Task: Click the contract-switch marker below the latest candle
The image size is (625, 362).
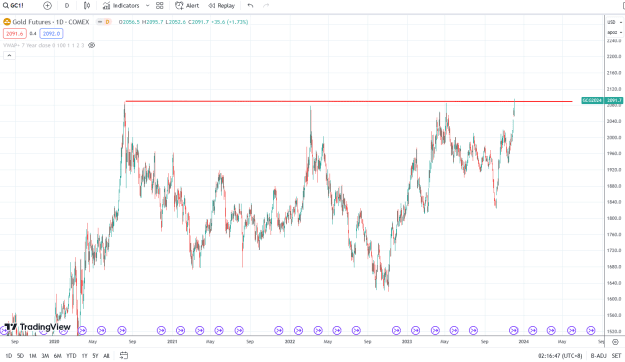Action: [x=513, y=330]
